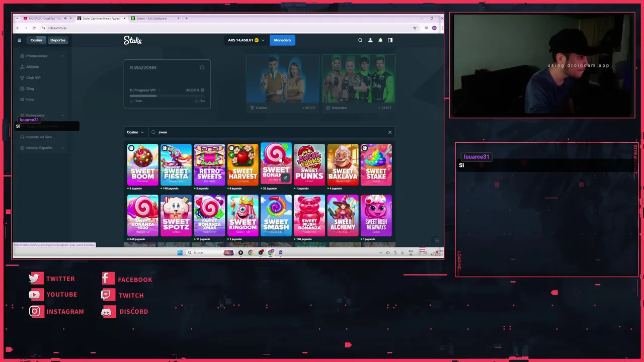The height and width of the screenshot is (362, 644).
Task: Open the Sweet Rush Megaways game
Action: coord(376,215)
